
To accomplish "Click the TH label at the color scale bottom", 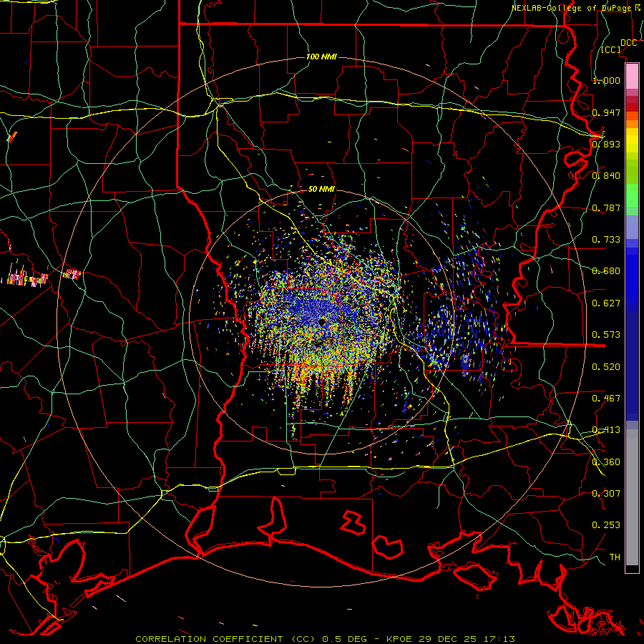I will click(x=615, y=557).
